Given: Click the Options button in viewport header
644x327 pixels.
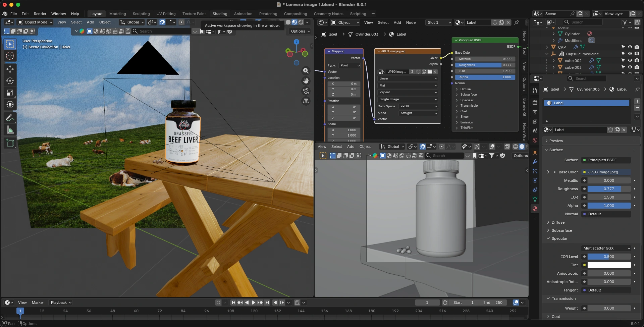Looking at the screenshot, I should tap(300, 31).
